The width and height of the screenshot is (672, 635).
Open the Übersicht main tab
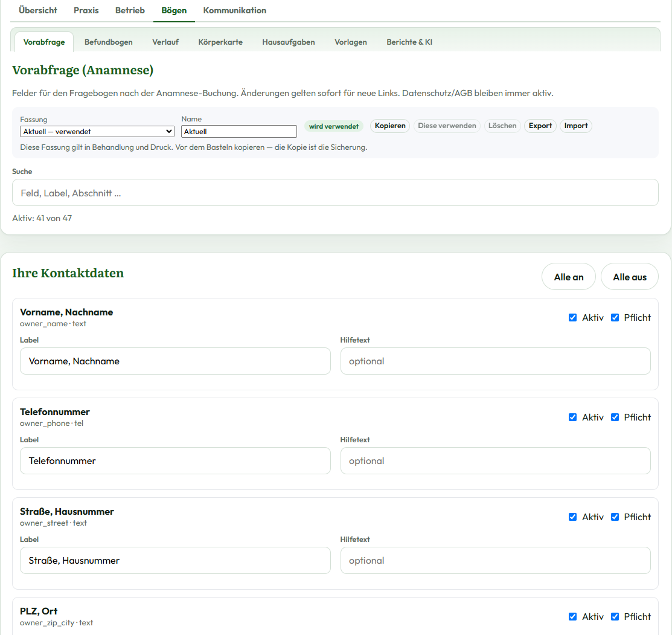[37, 10]
